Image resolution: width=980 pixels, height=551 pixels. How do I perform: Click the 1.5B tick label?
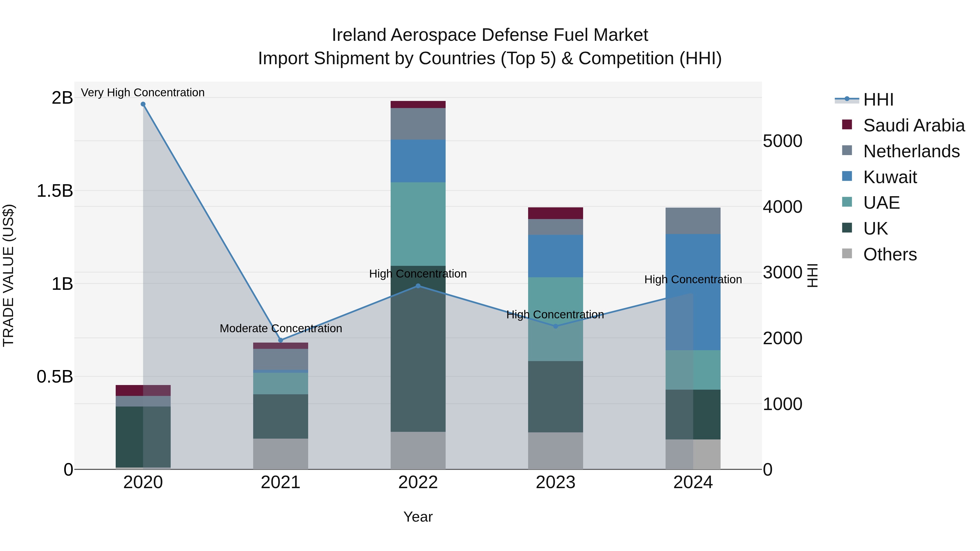point(54,190)
